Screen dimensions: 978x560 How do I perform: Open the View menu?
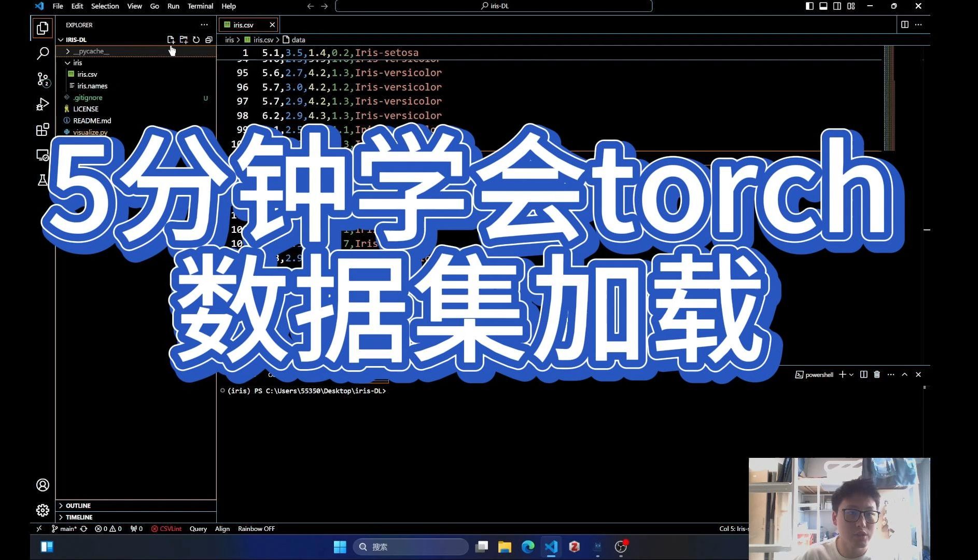tap(134, 6)
